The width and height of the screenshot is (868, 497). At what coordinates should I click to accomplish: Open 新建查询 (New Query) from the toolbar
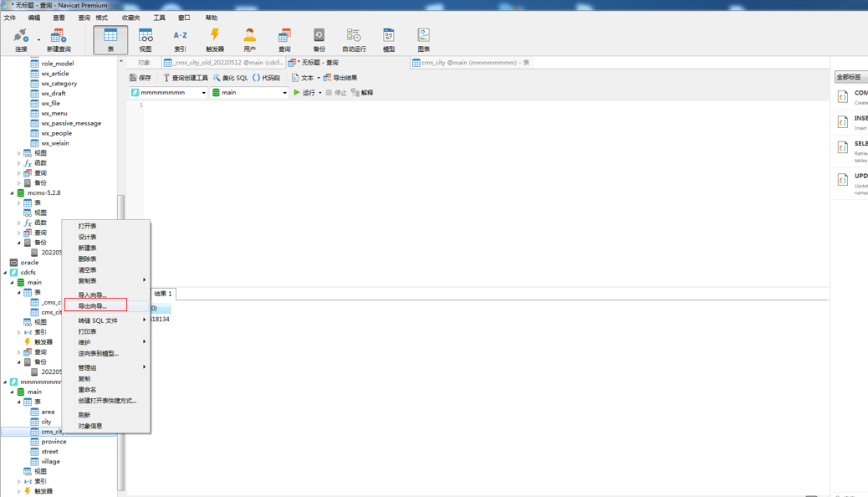(x=58, y=38)
